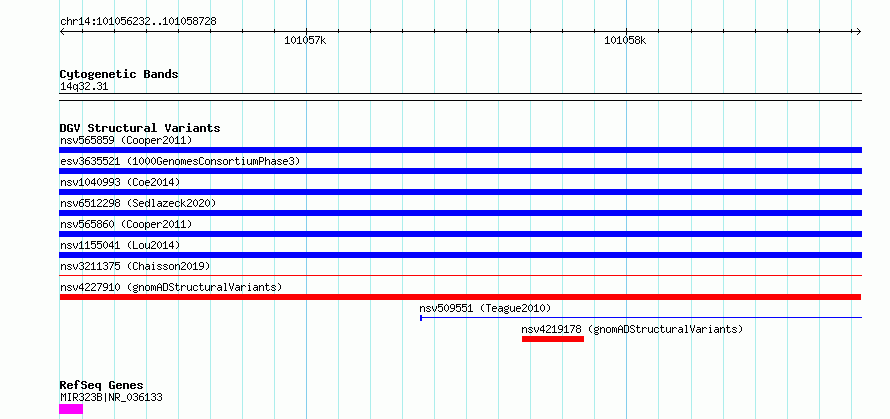The width and height of the screenshot is (890, 419).
Task: Click the 101058k ruler tick label
Action: click(625, 40)
